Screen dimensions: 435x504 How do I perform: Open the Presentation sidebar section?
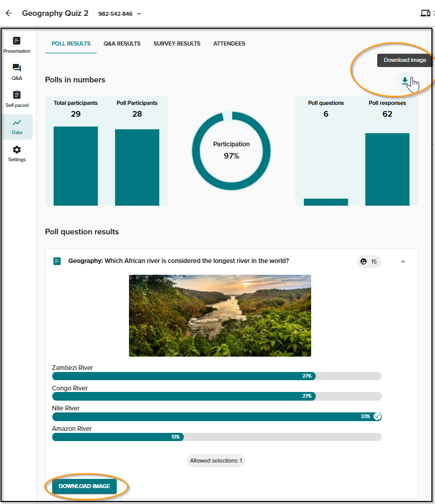click(x=17, y=45)
